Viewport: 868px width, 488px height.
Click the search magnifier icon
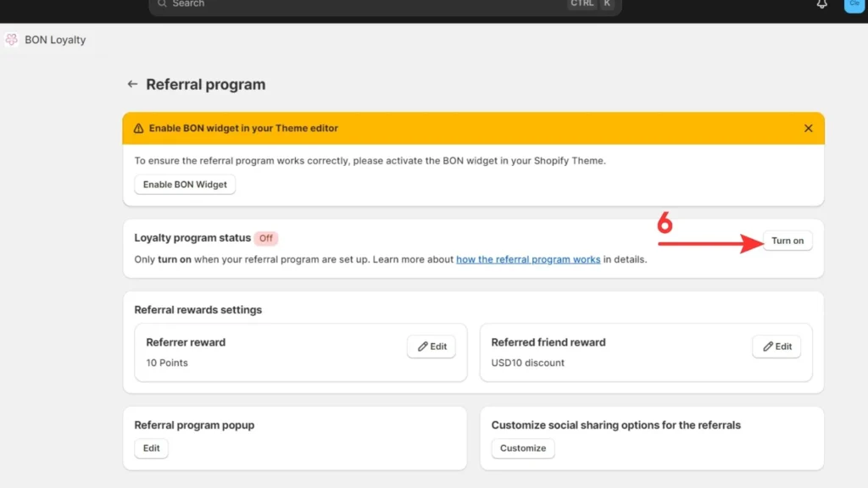point(161,4)
